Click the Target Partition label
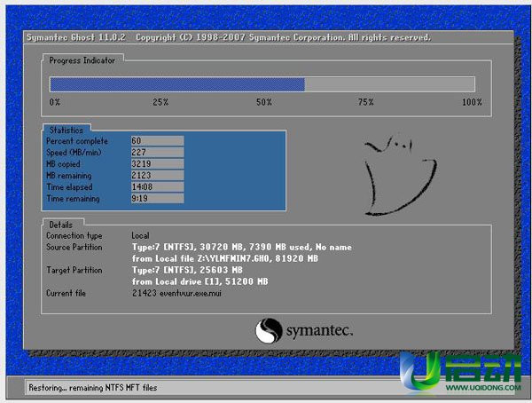Viewport: 532px width, 403px height. [x=74, y=270]
